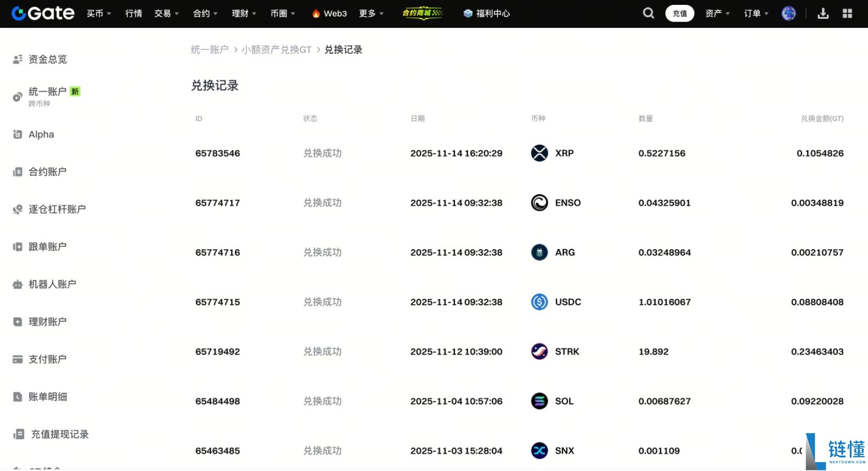Expand the 买币 dropdown menu
This screenshot has width=868, height=471.
pos(99,13)
